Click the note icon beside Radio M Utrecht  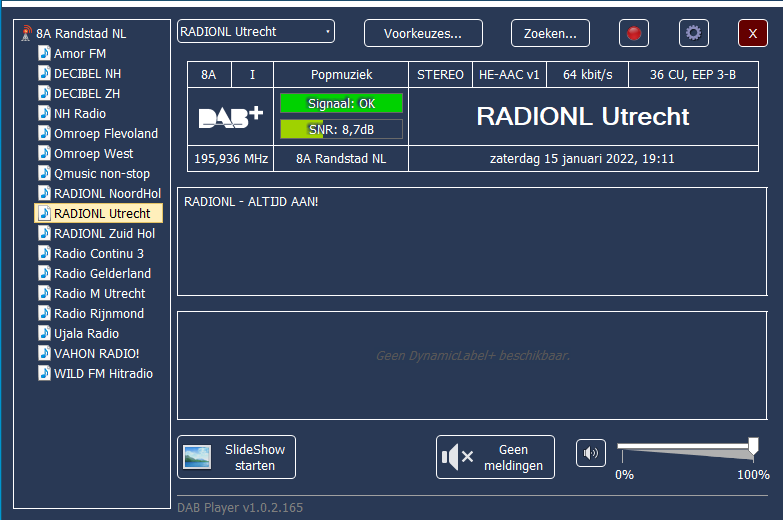pyautogui.click(x=44, y=293)
